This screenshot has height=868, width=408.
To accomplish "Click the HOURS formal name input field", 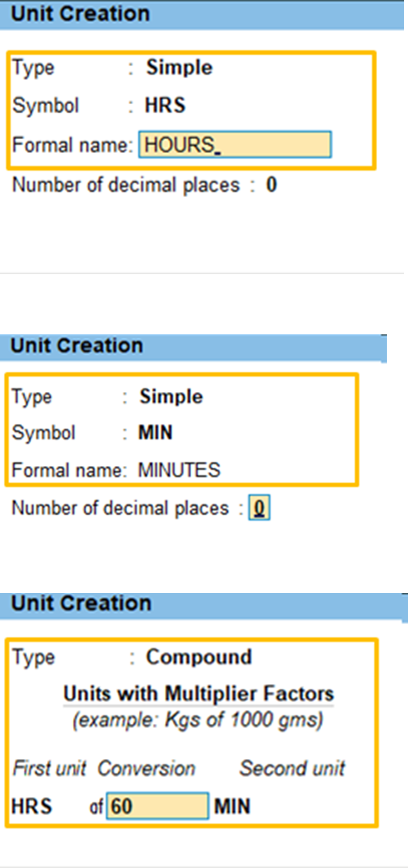I will tap(235, 145).
